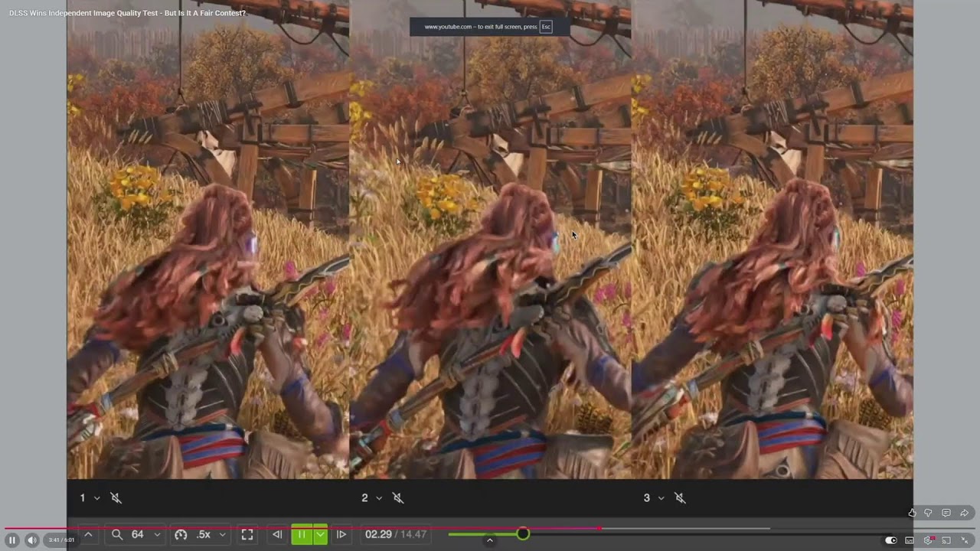The width and height of the screenshot is (980, 551).
Task: Unmute video 2 audio
Action: click(398, 498)
